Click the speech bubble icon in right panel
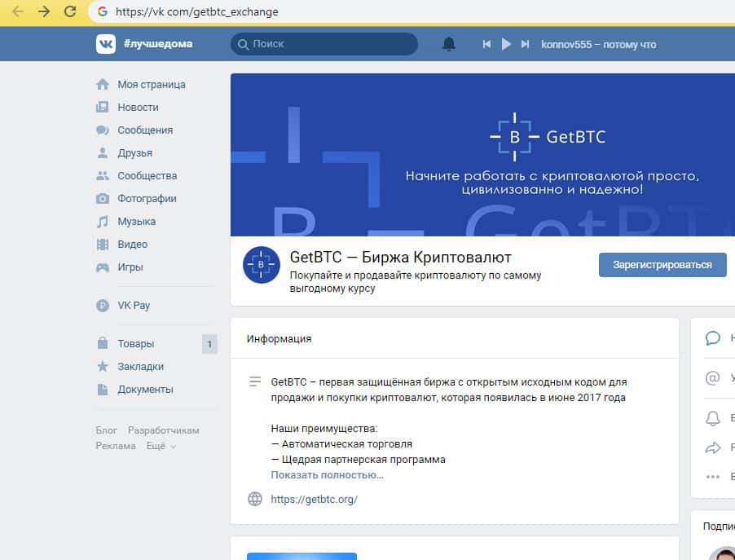Viewport: 735px width, 560px height. tap(712, 338)
